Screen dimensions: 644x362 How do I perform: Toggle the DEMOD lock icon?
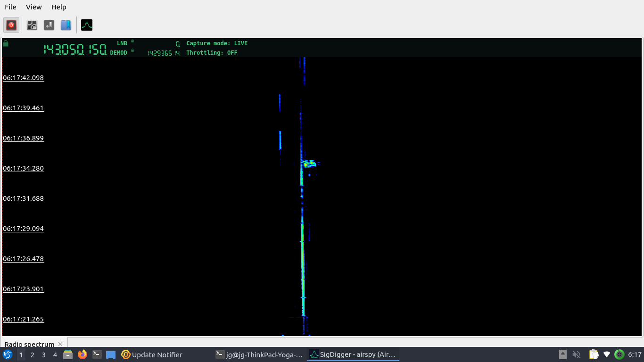point(132,50)
